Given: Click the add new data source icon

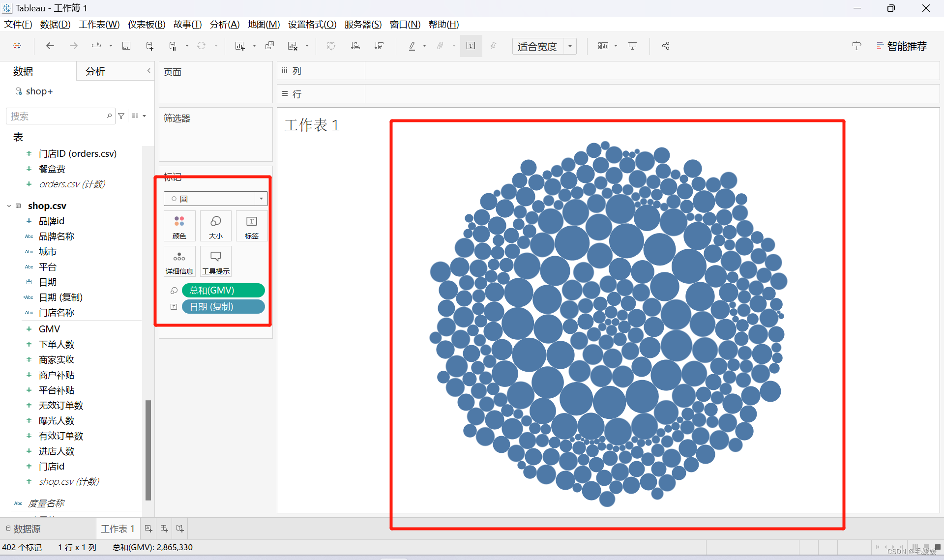Looking at the screenshot, I should click(149, 46).
